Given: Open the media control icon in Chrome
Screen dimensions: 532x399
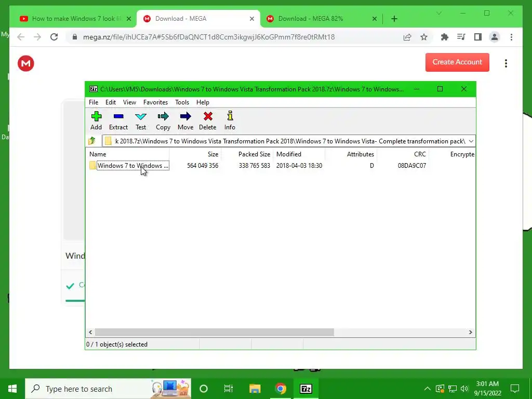Looking at the screenshot, I should point(461,37).
